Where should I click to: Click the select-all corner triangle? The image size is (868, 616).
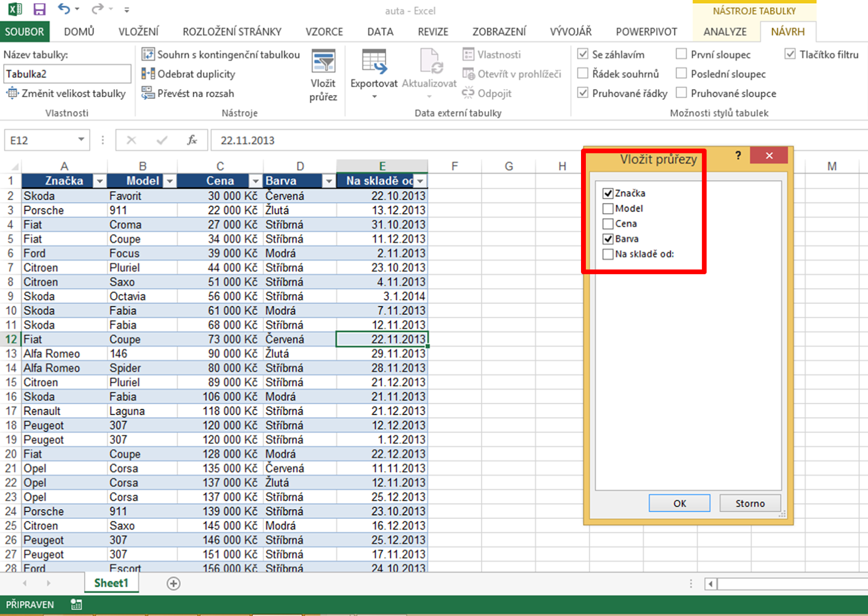pyautogui.click(x=15, y=167)
